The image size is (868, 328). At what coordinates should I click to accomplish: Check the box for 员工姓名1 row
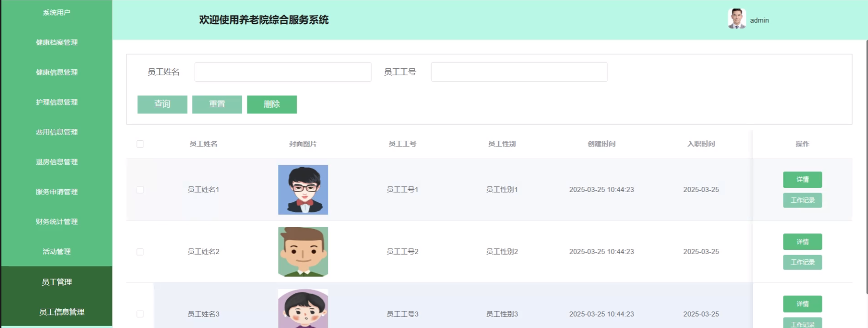pyautogui.click(x=140, y=190)
